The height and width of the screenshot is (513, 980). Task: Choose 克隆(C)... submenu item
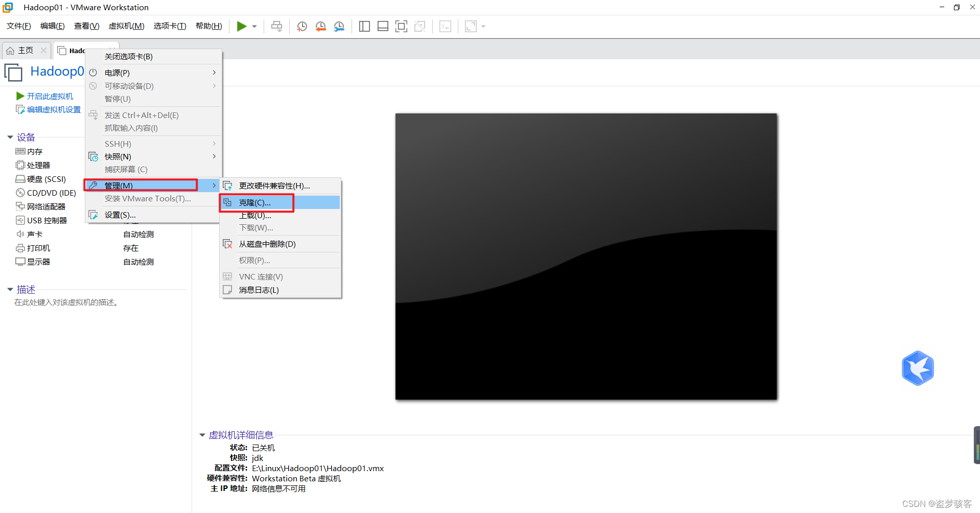[281, 202]
